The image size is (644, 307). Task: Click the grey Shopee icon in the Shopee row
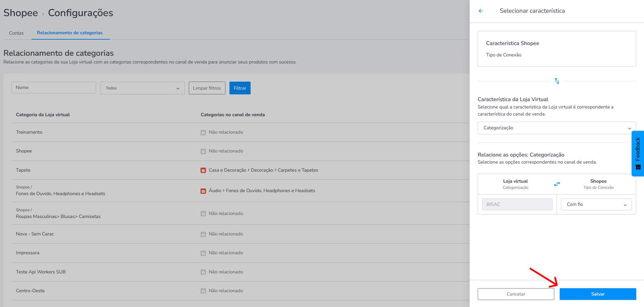coord(203,151)
